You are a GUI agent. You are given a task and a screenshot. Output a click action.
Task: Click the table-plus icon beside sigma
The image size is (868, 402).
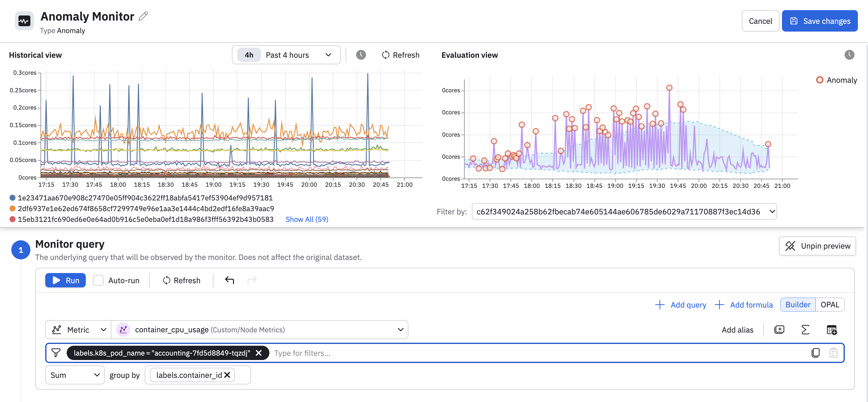tap(831, 330)
